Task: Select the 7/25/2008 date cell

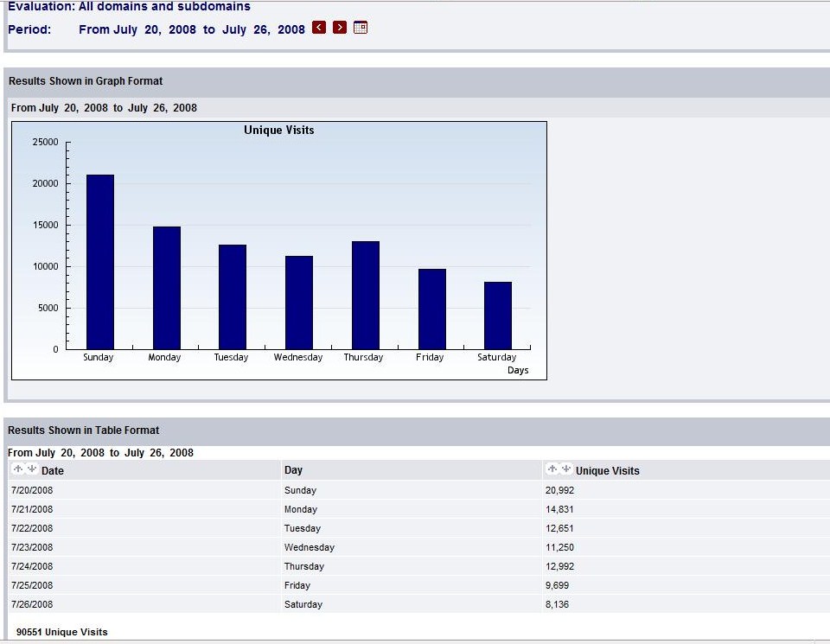Action: [x=32, y=585]
